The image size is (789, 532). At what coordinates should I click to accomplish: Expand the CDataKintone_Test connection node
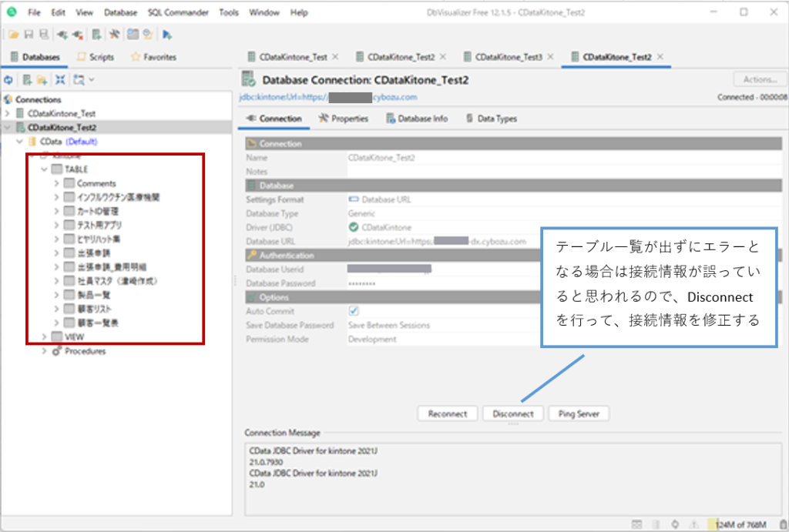(x=7, y=114)
